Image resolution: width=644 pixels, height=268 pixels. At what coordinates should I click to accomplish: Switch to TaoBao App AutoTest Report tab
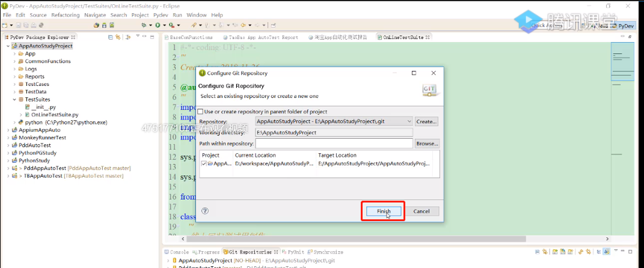tap(260, 37)
